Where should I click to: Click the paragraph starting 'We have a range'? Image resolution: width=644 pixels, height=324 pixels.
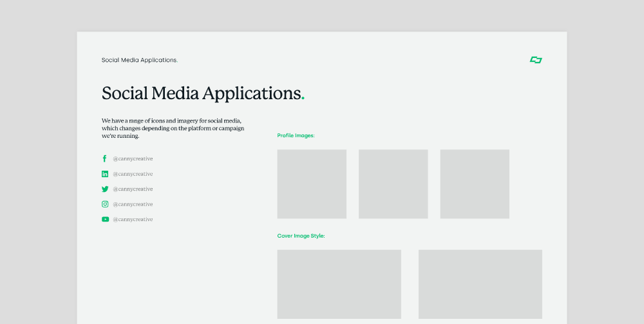pyautogui.click(x=173, y=128)
